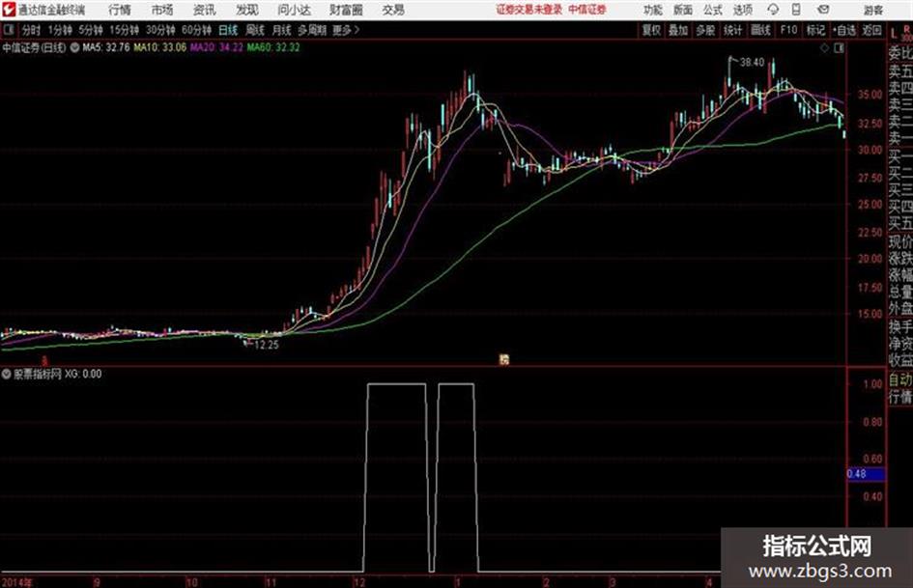Open the 行情 menu
Screen dimensions: 913x588
120,10
